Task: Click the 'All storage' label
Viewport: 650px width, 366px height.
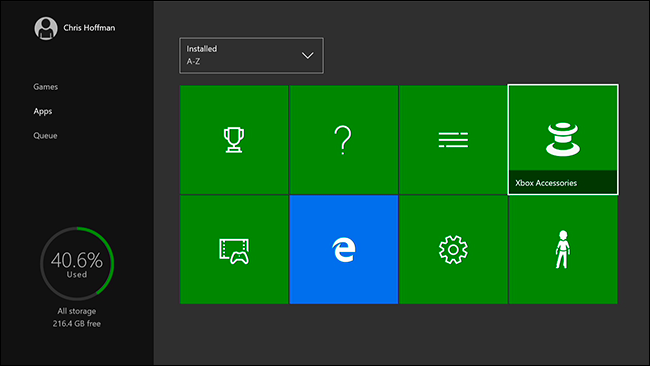Action: (77, 311)
